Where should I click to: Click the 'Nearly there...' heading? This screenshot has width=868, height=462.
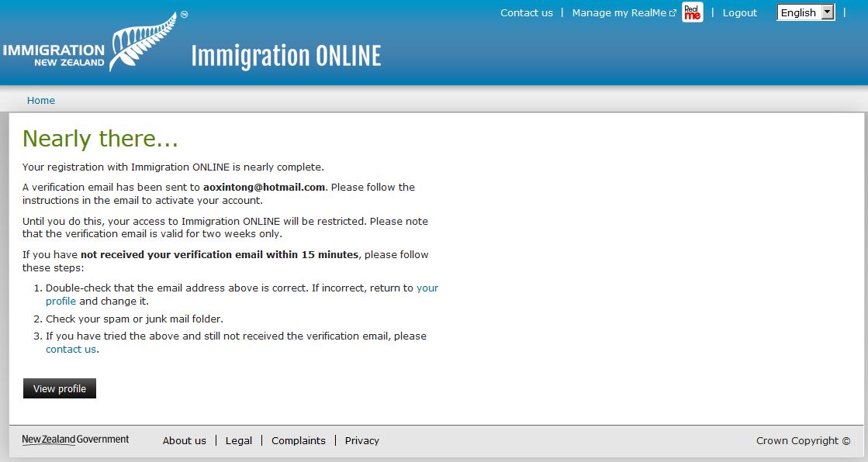pos(100,139)
